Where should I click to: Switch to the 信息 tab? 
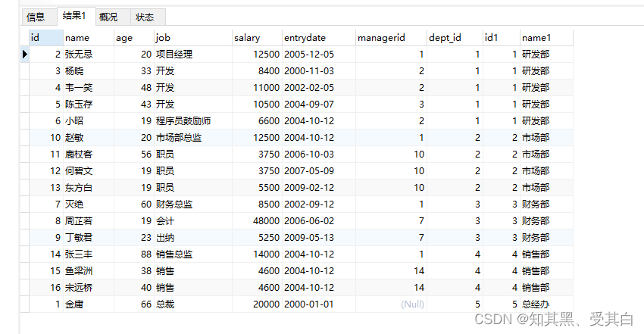pos(38,17)
